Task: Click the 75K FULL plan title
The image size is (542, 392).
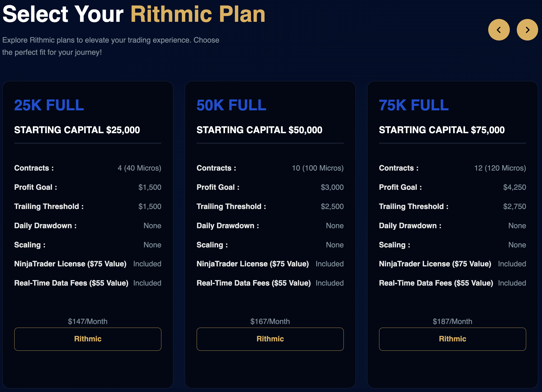Action: pyautogui.click(x=414, y=105)
